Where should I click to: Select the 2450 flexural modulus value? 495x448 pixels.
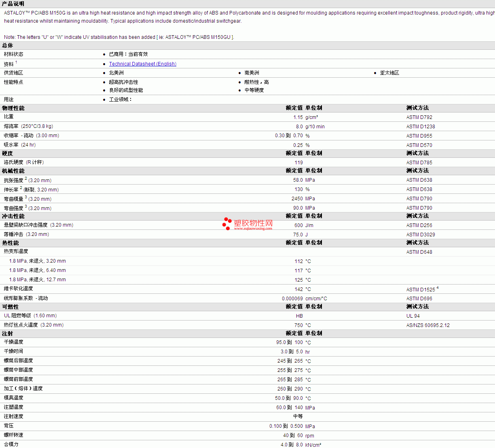tap(297, 199)
